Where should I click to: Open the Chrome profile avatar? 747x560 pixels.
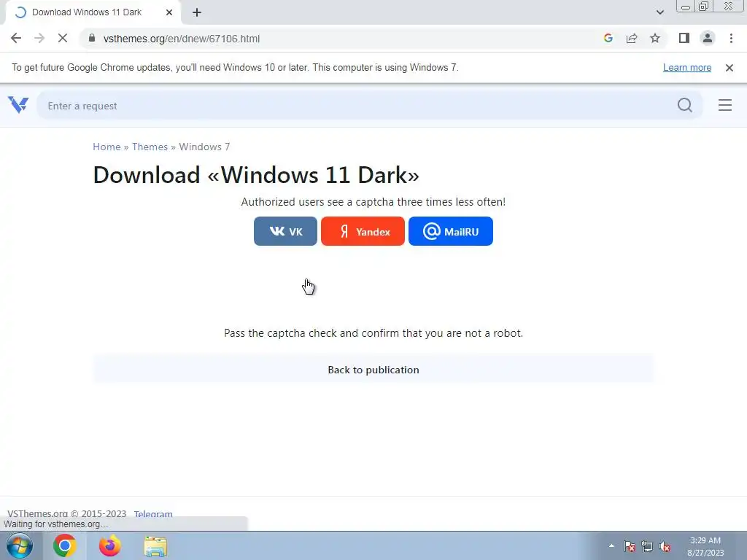(x=708, y=38)
